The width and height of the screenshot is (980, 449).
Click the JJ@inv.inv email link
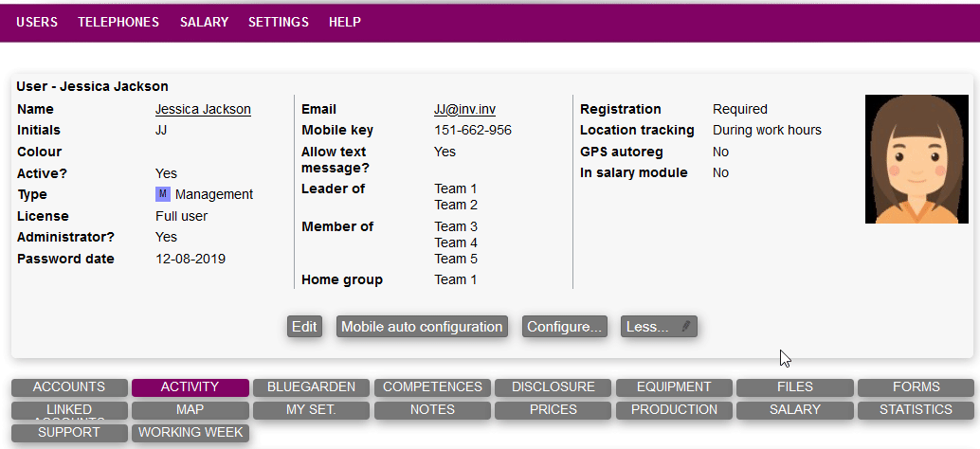(x=464, y=110)
